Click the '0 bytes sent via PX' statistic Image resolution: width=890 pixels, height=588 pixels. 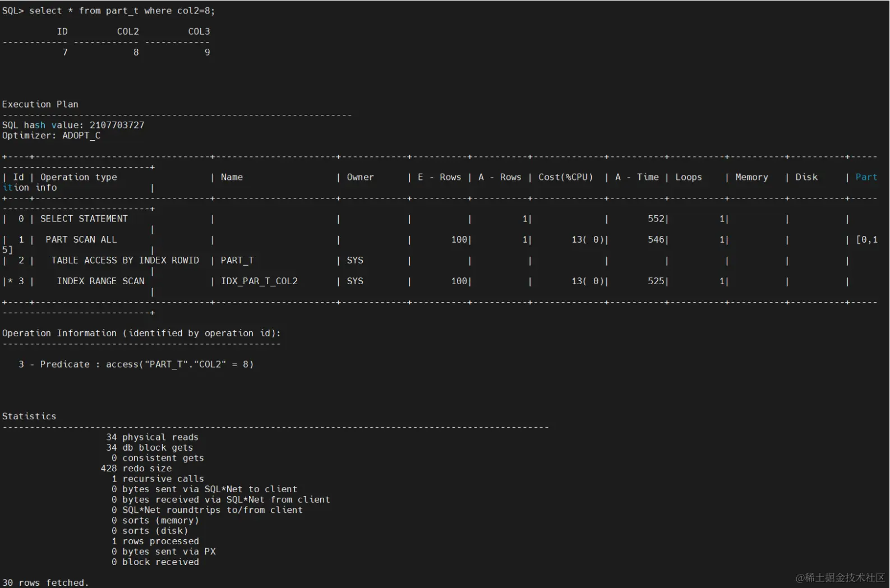tap(163, 552)
